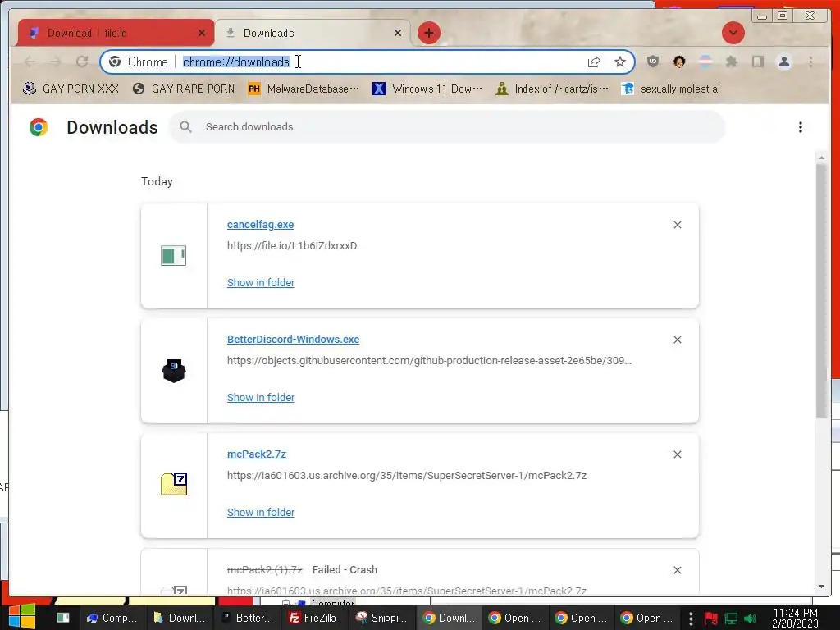This screenshot has height=630, width=840.
Task: Toggle the browser side panel
Action: [757, 62]
